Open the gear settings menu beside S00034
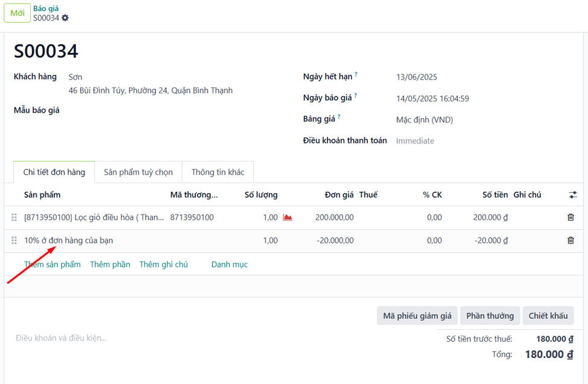Viewport: 588px width, 384px height. [x=65, y=17]
